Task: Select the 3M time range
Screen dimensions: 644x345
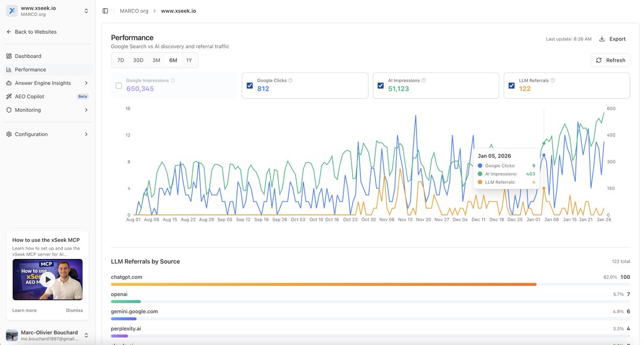Action: pyautogui.click(x=156, y=60)
